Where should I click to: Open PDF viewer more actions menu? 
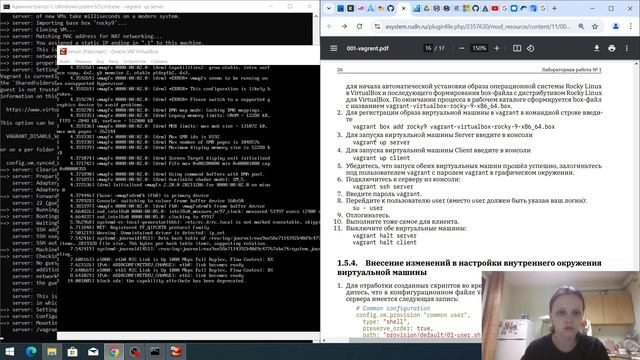627,48
